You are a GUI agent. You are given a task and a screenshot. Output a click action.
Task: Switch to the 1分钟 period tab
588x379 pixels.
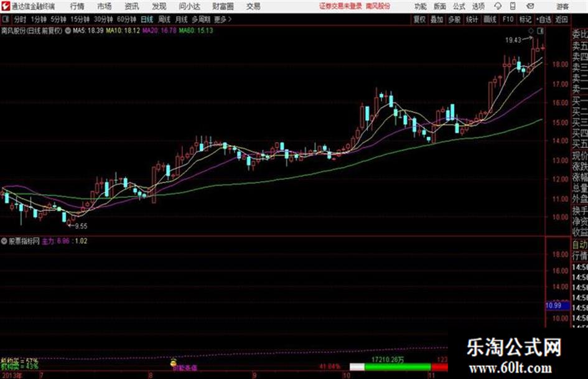39,19
